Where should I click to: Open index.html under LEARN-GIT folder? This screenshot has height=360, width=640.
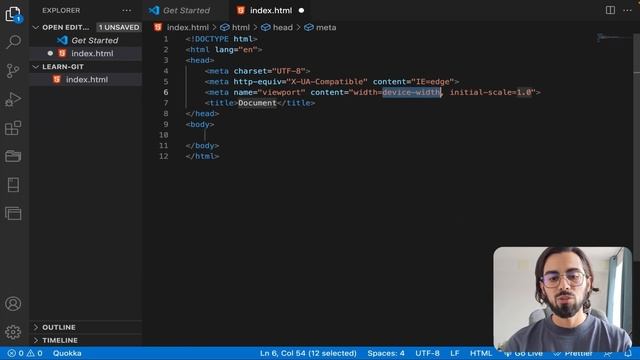[x=86, y=80]
